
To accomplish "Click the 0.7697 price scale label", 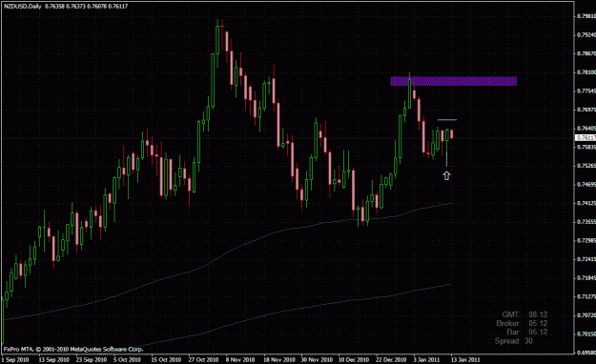I will coord(586,110).
